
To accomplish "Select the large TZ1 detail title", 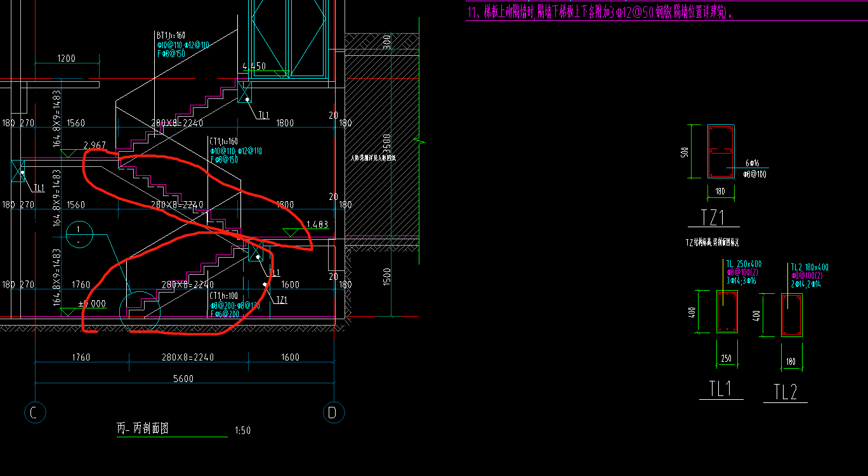I will (x=714, y=218).
